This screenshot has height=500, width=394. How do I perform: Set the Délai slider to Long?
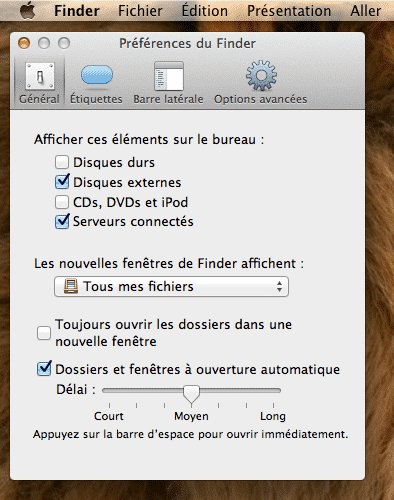273,390
